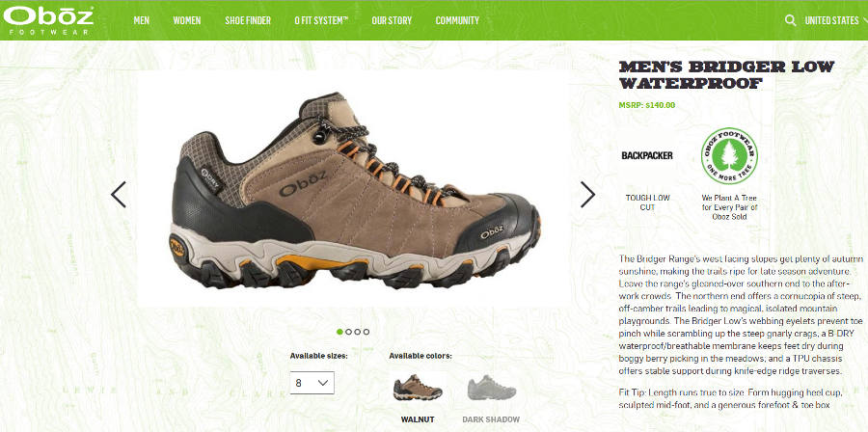This screenshot has height=432, width=868.
Task: Advance to the next shoe image arrow
Action: point(587,195)
